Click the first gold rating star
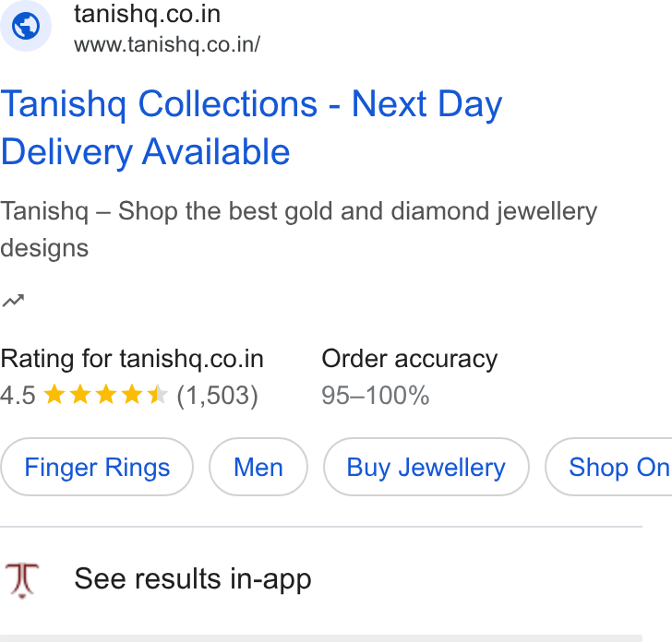672x642 pixels. (54, 395)
